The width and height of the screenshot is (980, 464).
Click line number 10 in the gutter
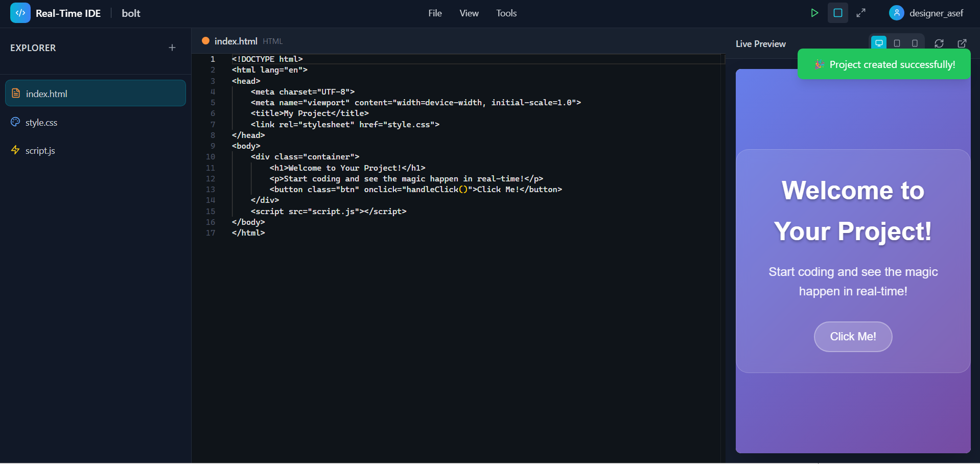[211, 157]
